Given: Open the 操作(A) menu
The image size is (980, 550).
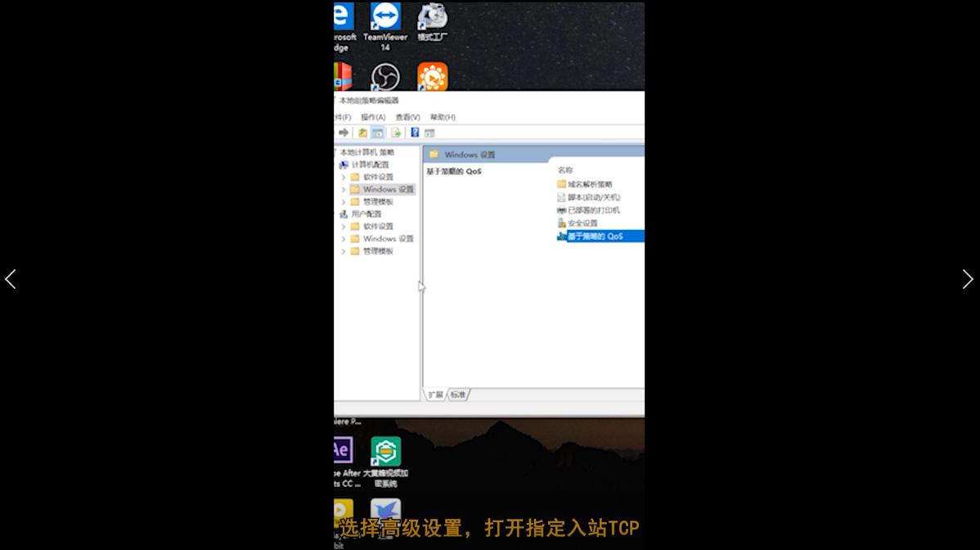Looking at the screenshot, I should click(373, 117).
